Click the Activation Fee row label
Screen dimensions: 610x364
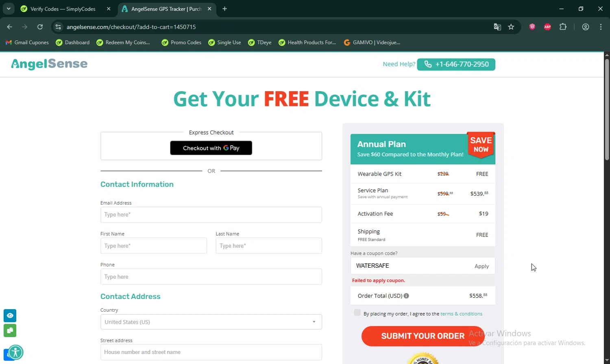coord(375,214)
